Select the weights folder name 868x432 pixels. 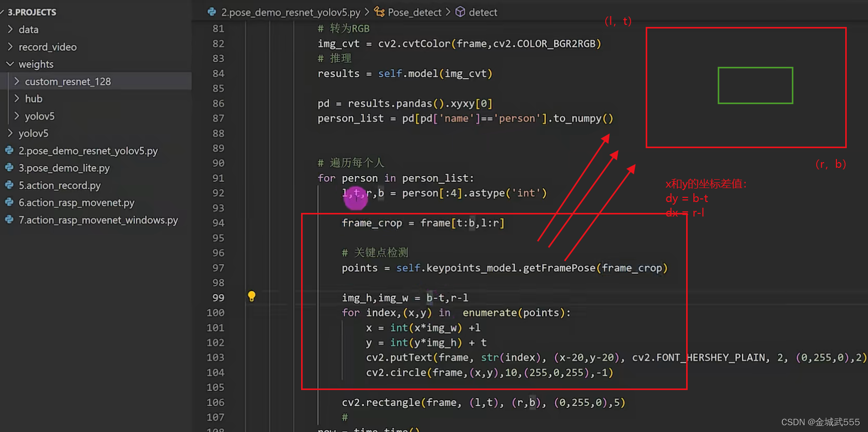[36, 64]
